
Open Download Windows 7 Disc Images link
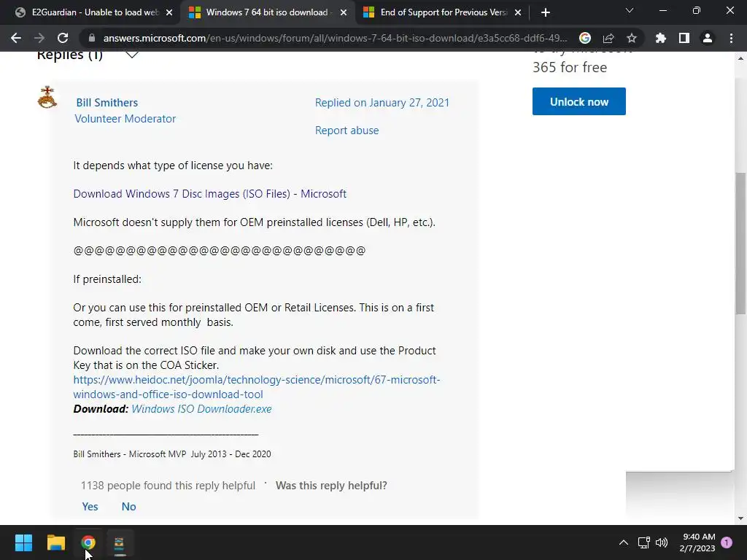pos(209,194)
